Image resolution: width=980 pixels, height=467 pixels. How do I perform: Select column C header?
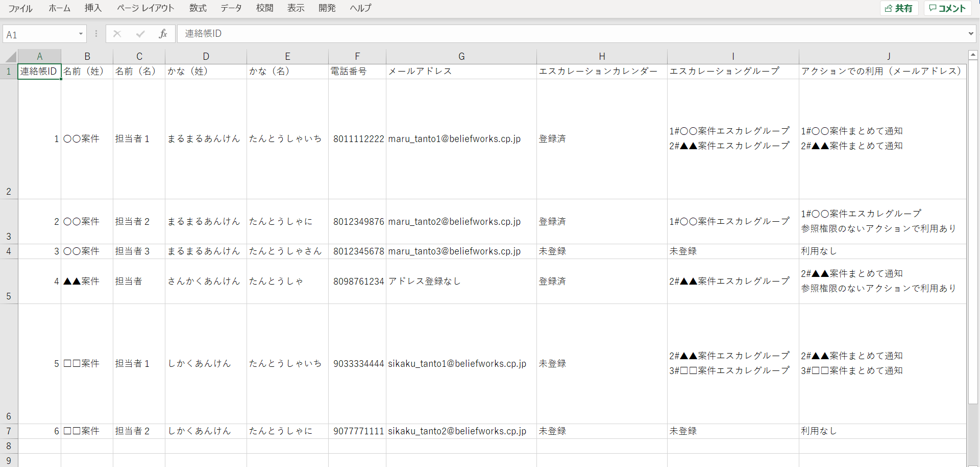click(139, 56)
